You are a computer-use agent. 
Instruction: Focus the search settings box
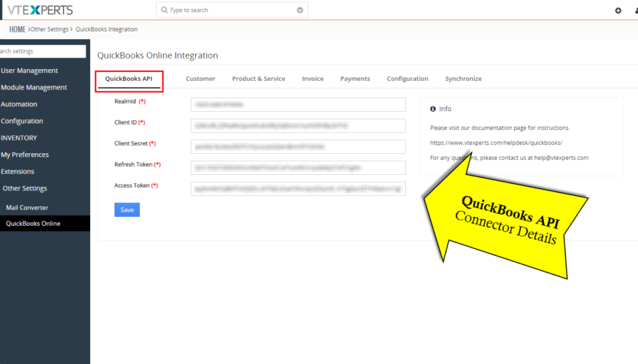43,51
